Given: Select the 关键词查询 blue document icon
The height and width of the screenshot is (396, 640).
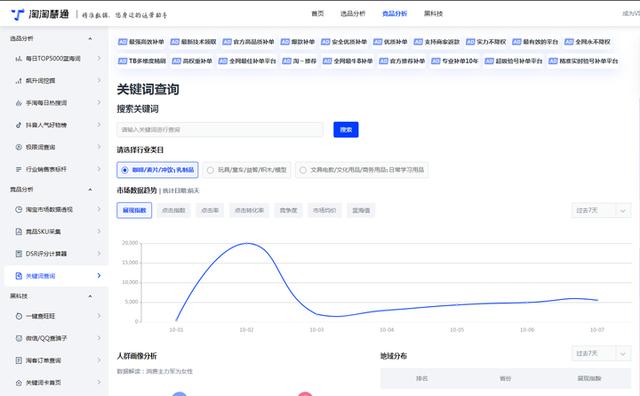Looking at the screenshot, I should (x=18, y=276).
